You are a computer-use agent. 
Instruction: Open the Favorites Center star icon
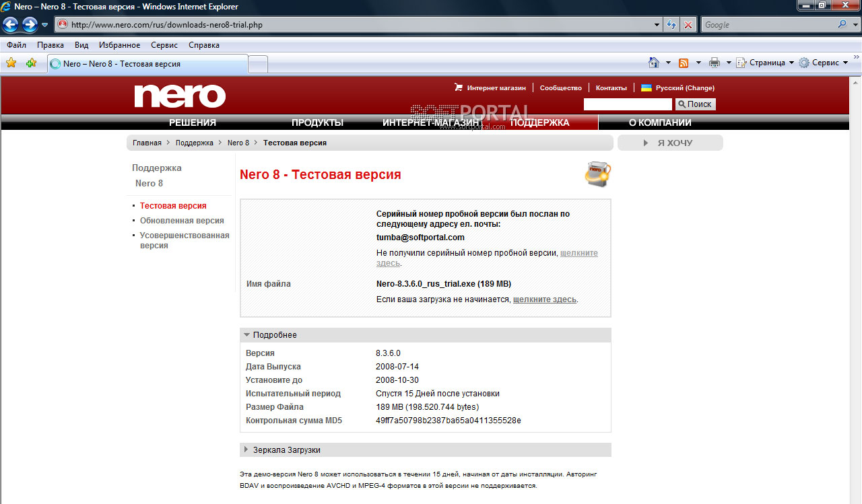pyautogui.click(x=11, y=63)
